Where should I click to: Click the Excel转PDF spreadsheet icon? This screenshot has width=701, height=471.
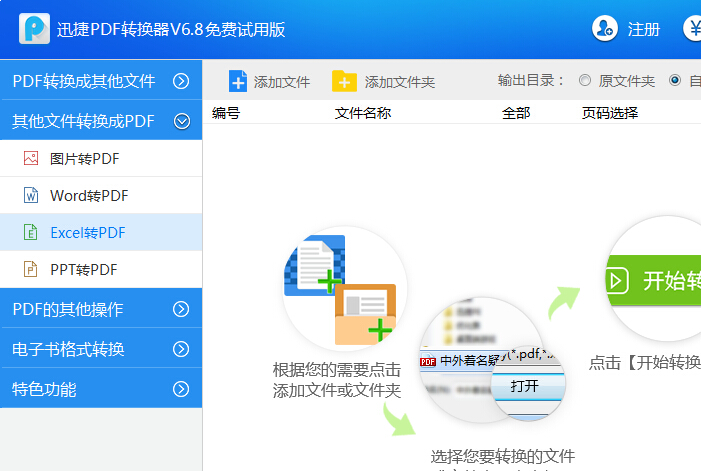(30, 232)
